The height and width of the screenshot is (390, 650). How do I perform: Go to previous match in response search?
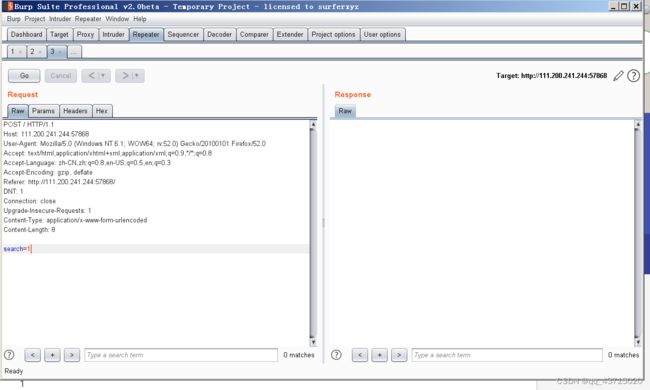360,355
